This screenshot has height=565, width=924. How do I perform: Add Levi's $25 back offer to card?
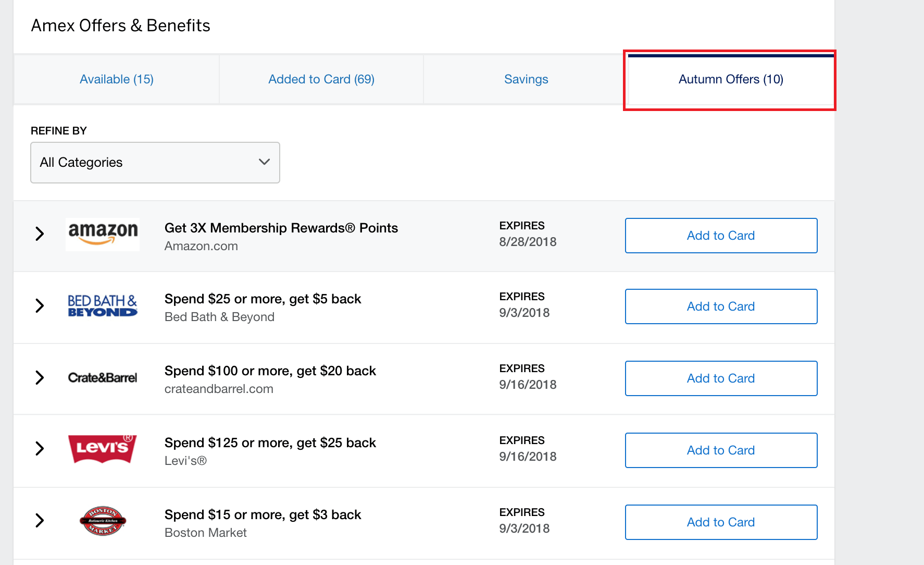click(x=721, y=450)
